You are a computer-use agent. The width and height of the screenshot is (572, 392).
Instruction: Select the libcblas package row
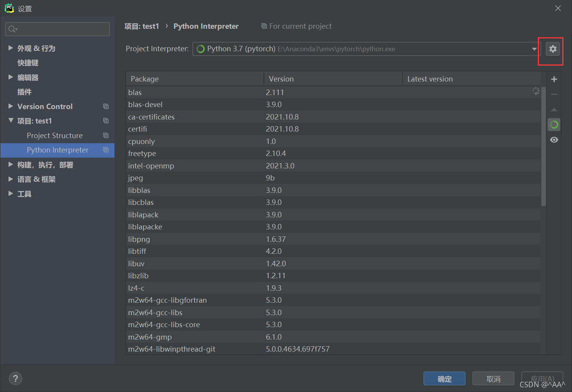point(333,202)
